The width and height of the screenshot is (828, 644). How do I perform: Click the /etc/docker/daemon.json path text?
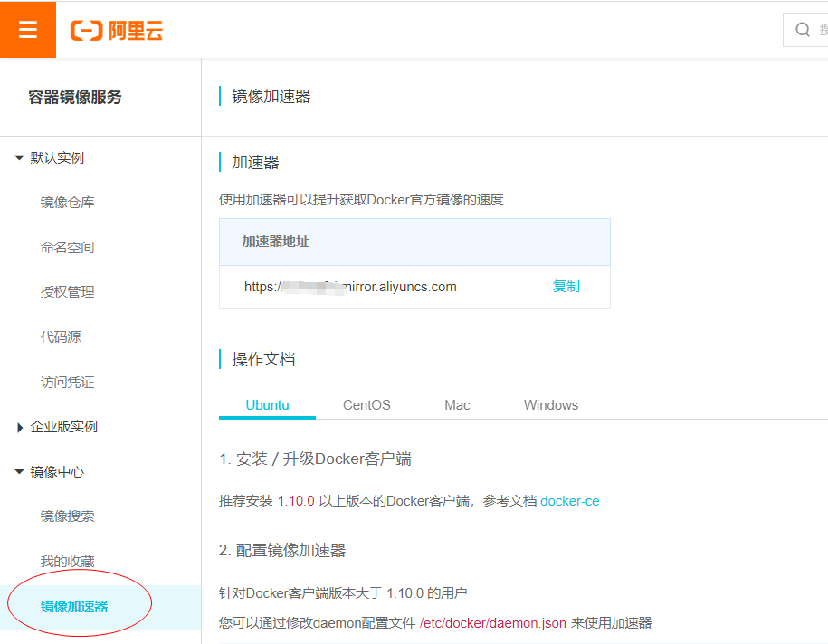tap(492, 623)
